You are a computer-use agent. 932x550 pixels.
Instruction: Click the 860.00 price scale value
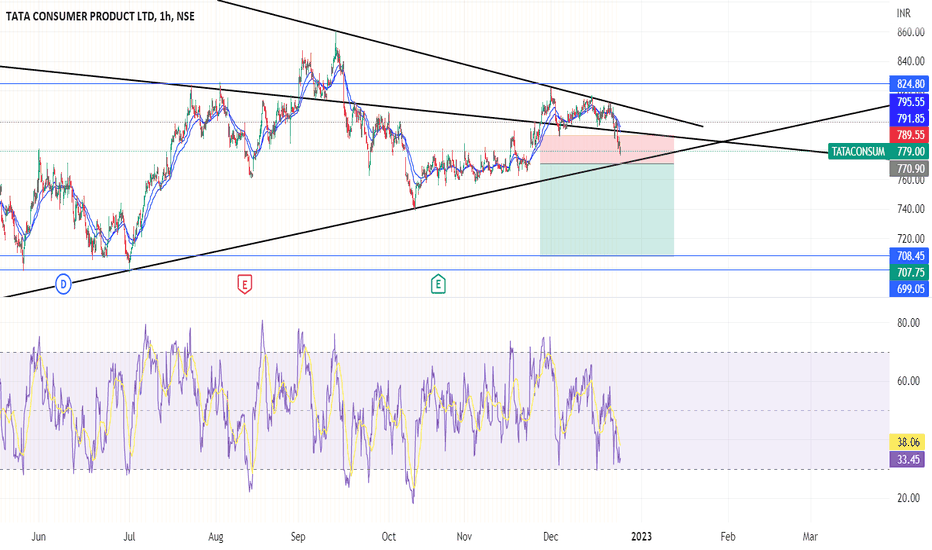(911, 32)
